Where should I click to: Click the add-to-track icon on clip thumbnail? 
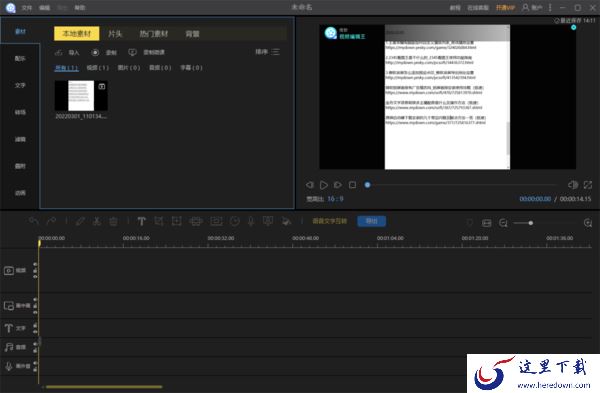point(102,86)
